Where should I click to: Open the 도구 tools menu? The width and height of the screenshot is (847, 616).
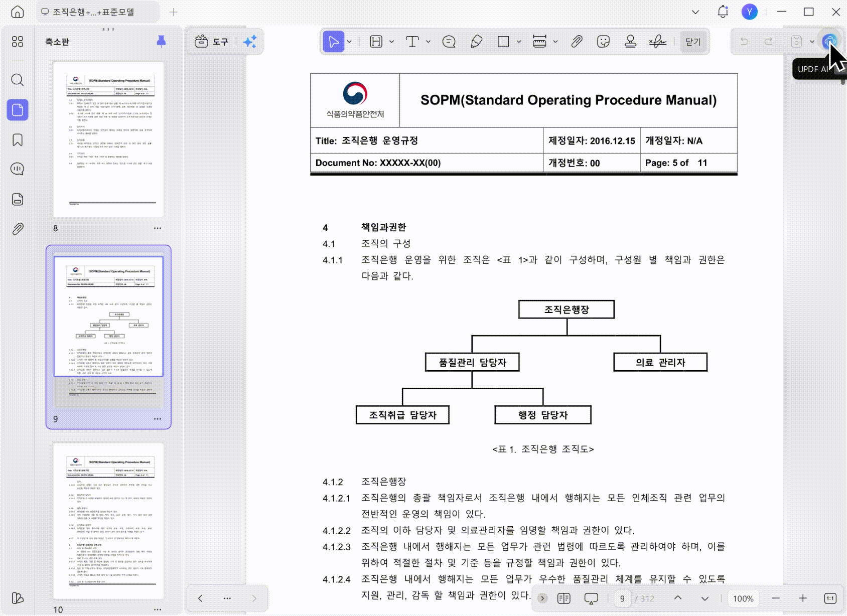point(212,42)
